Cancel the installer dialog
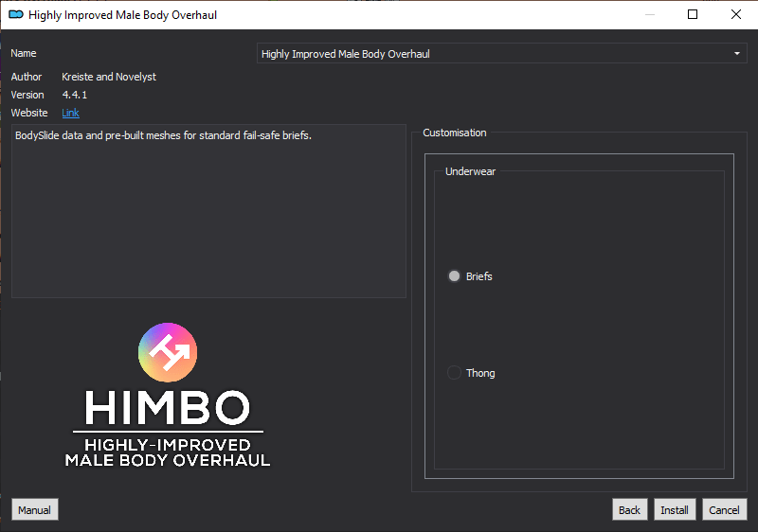This screenshot has height=532, width=758. tap(724, 510)
